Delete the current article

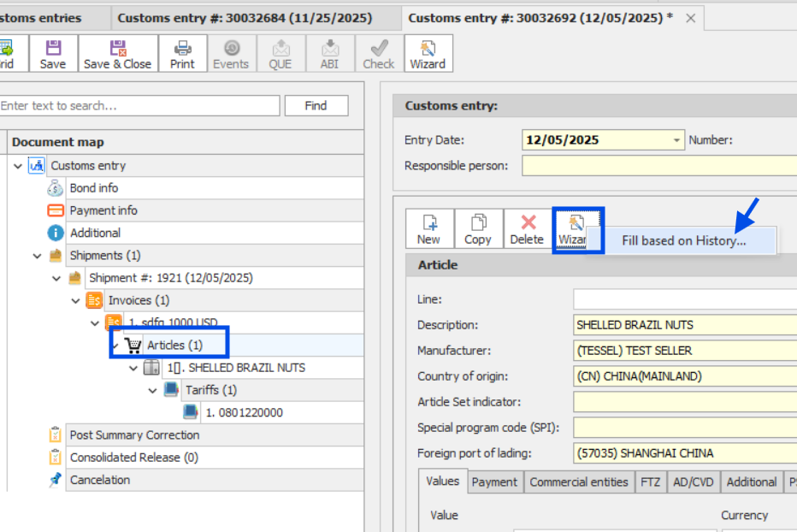[528, 228]
